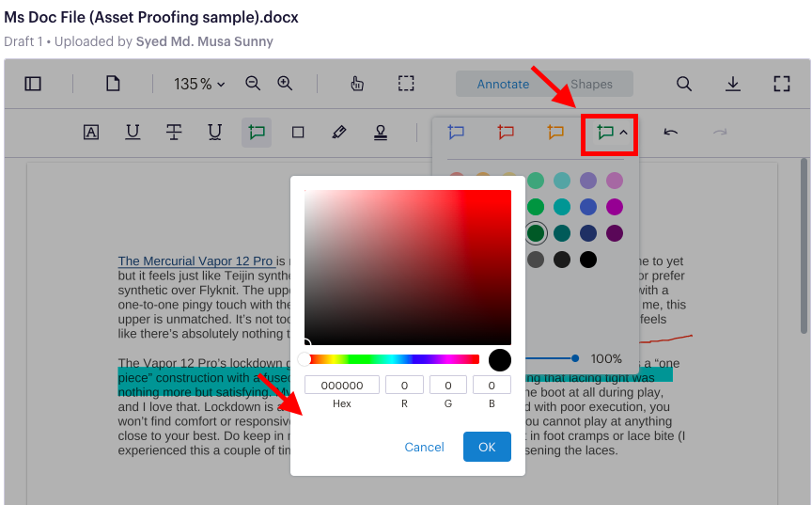Open the document search icon
This screenshot has height=505, width=812.
(684, 84)
